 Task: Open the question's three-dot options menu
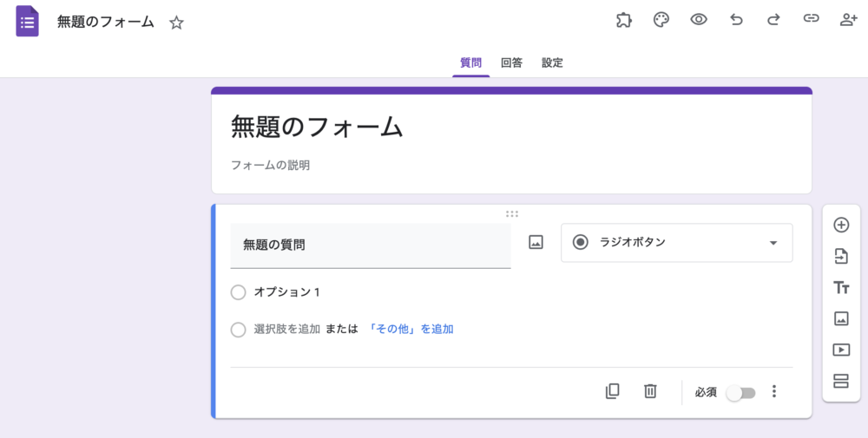pos(774,392)
